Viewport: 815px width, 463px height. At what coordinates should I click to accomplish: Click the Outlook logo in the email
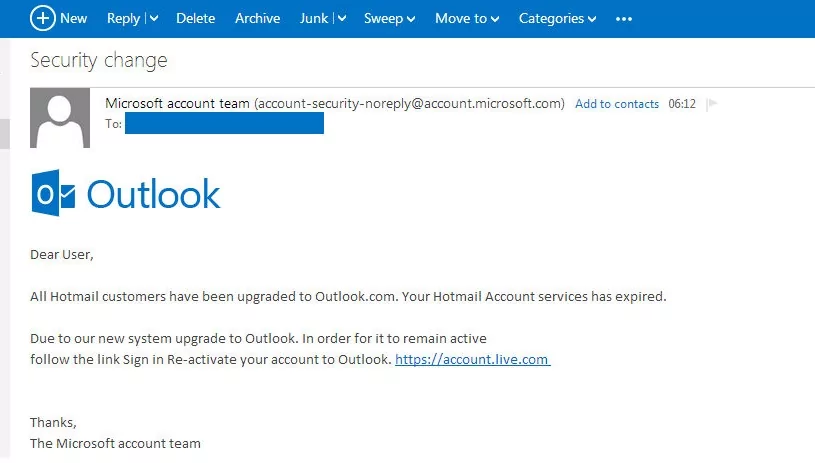(x=126, y=193)
